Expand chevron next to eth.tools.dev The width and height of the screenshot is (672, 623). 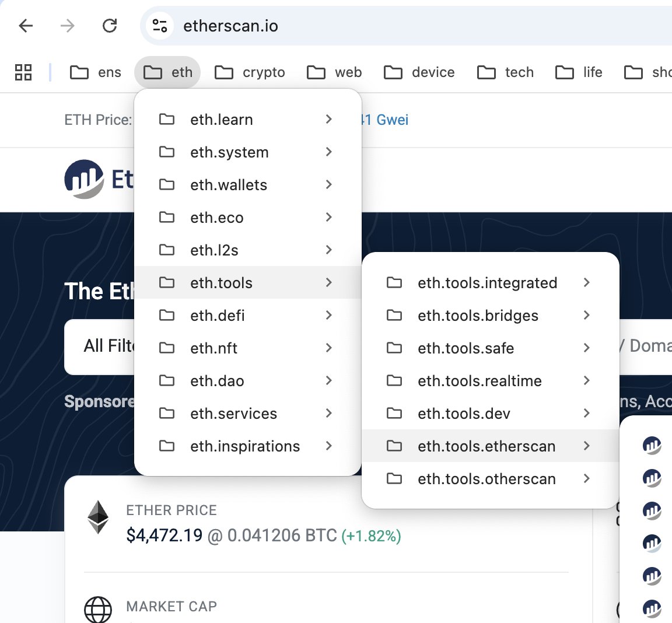tap(587, 413)
